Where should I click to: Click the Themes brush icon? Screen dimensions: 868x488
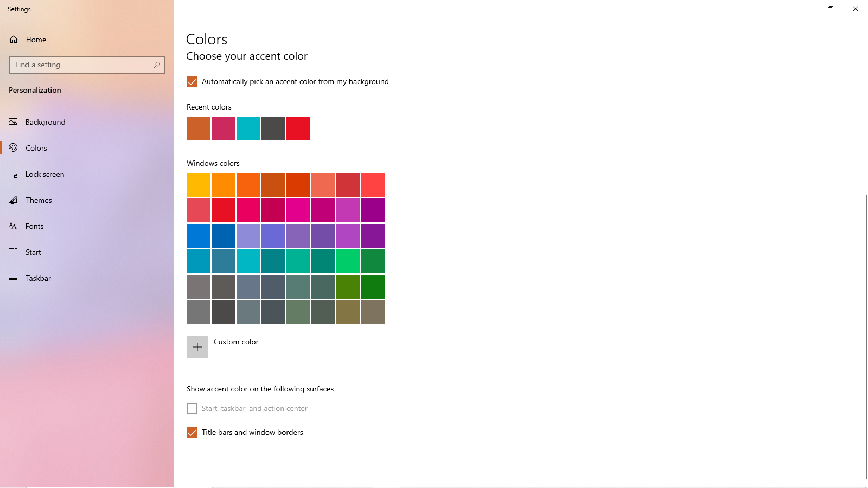pos(13,200)
